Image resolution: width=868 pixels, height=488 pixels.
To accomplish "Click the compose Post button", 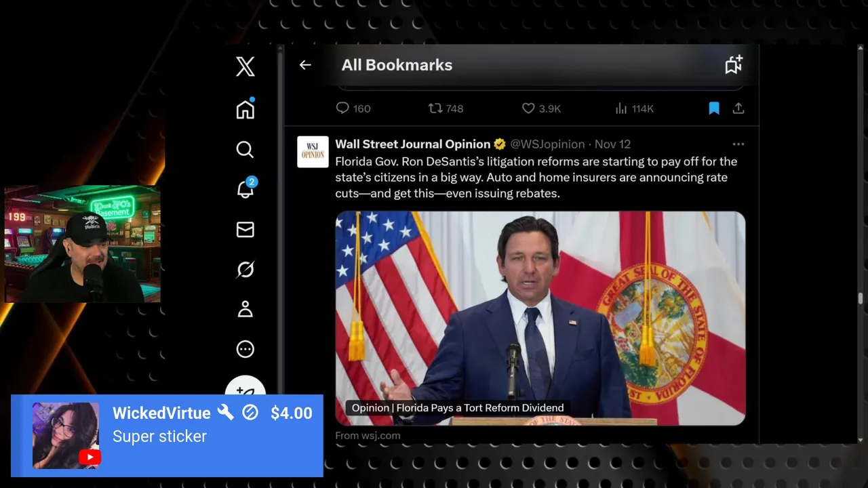I will point(245,388).
